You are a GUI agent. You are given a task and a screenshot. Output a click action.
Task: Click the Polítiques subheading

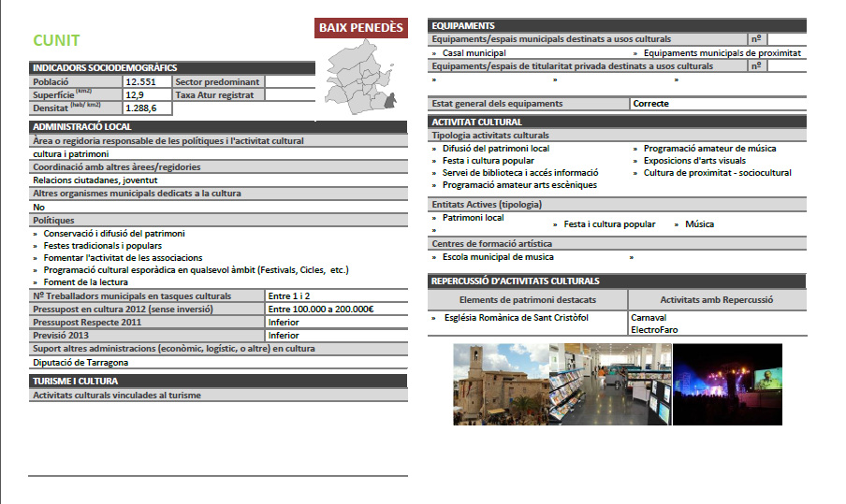pyautogui.click(x=218, y=220)
